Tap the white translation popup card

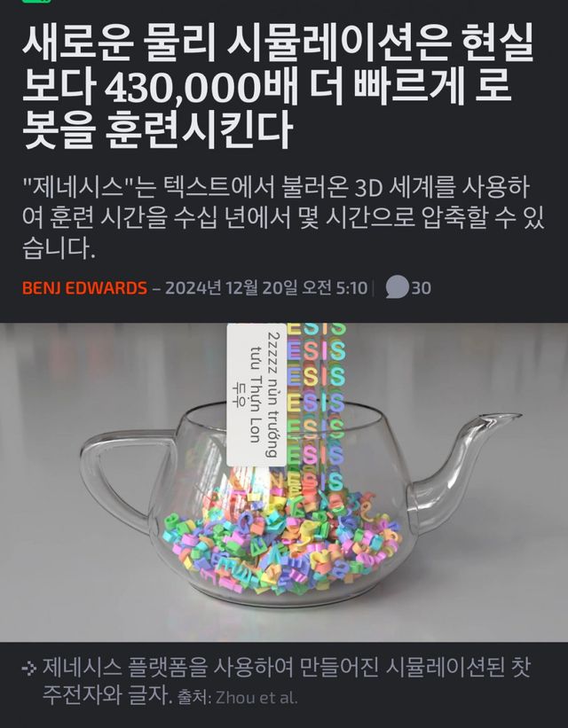pyautogui.click(x=256, y=395)
